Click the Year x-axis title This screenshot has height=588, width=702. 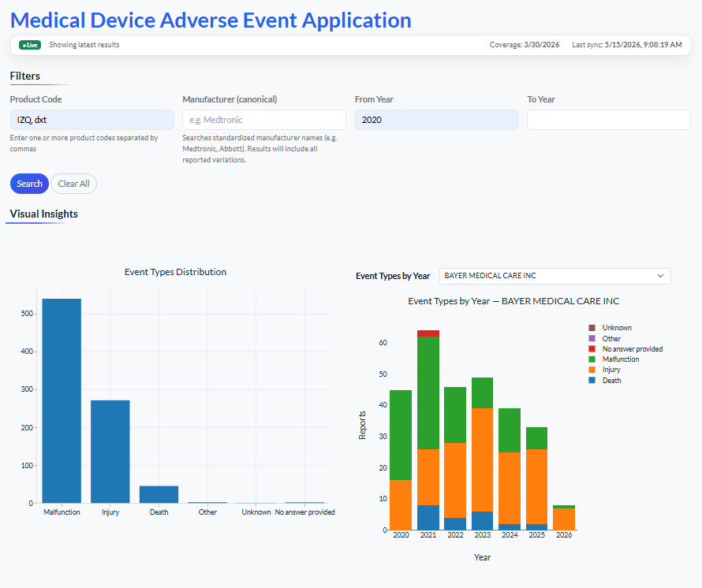[x=482, y=557]
